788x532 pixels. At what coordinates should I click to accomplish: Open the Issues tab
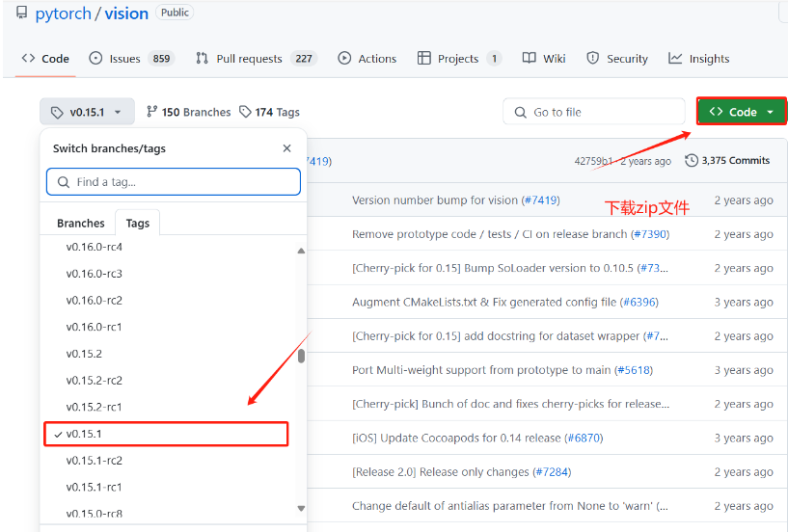click(x=131, y=59)
